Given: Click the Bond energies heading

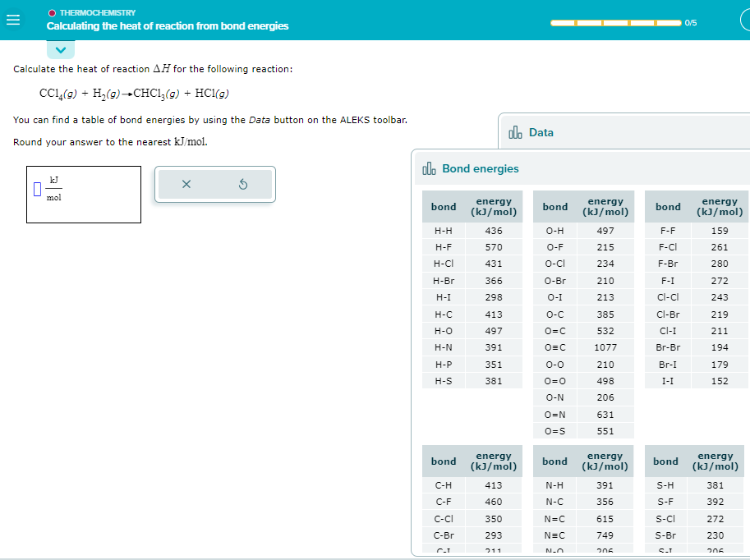Looking at the screenshot, I should pyautogui.click(x=481, y=168).
